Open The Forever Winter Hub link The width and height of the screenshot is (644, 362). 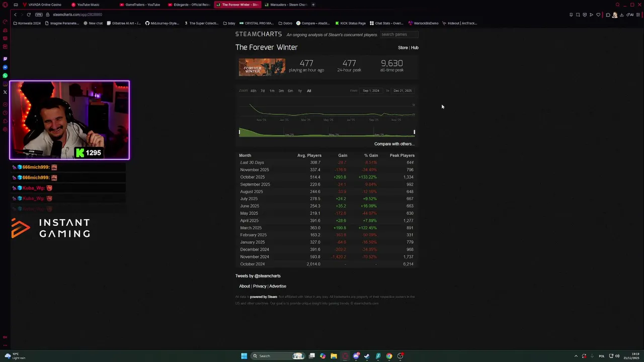pyautogui.click(x=415, y=48)
